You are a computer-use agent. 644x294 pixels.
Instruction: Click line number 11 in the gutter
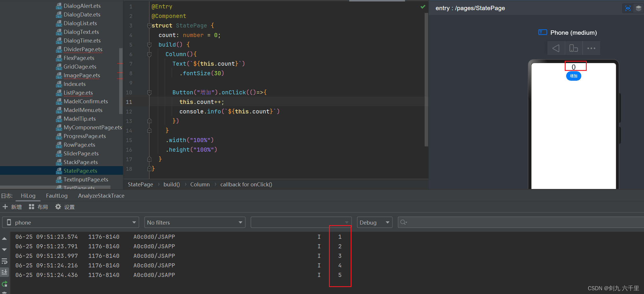129,102
